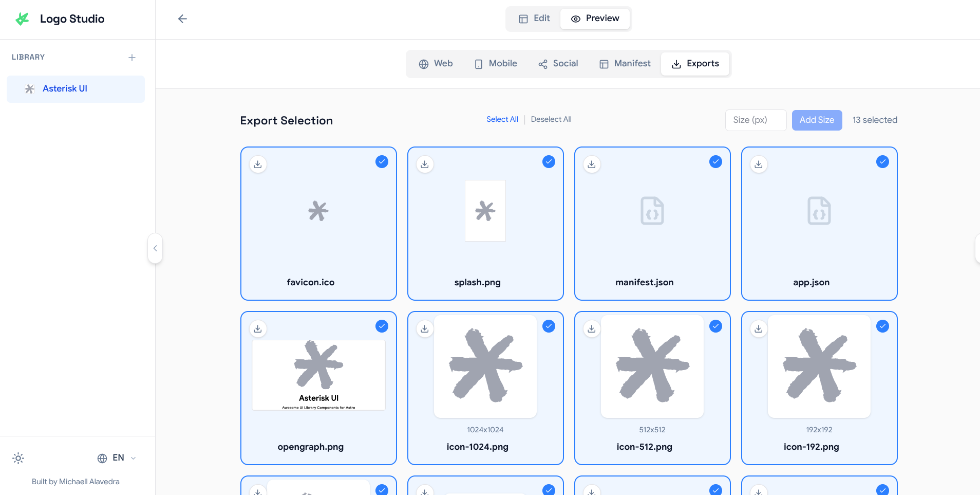Download the manifest.json file
This screenshot has width=980, height=495.
pyautogui.click(x=592, y=164)
